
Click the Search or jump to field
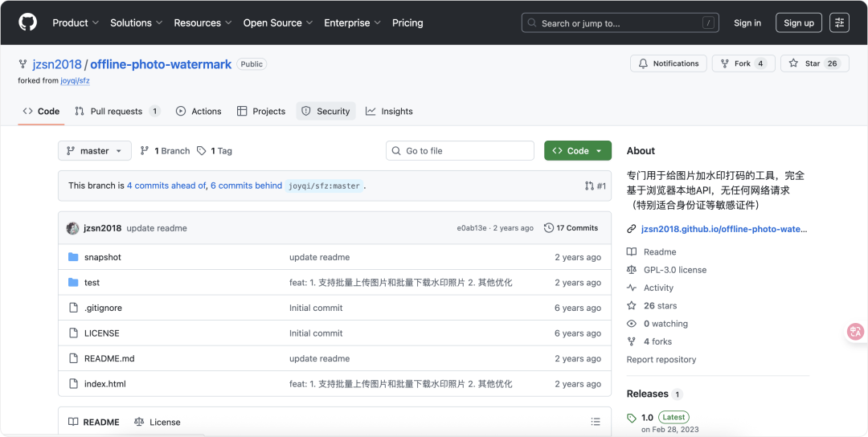tap(620, 22)
